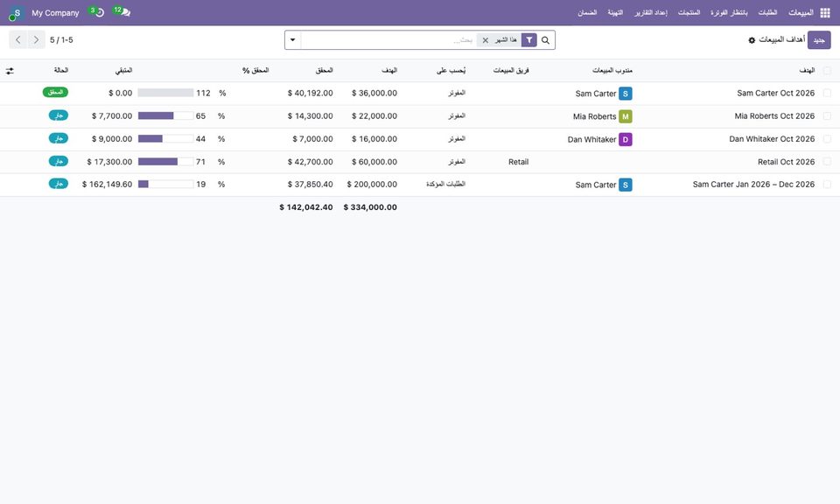Select the Sam Carter Oct 2026 row checkbox
Viewport: 840px width, 504px height.
pyautogui.click(x=827, y=94)
